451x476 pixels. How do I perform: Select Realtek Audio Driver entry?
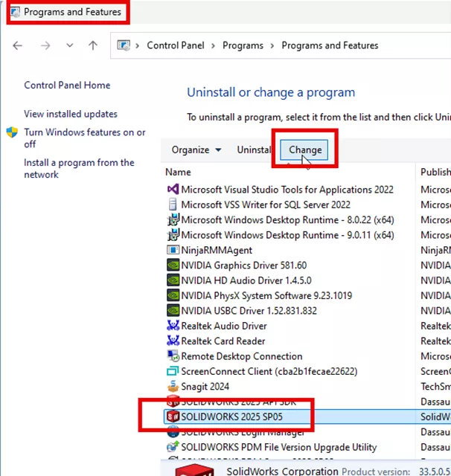pos(224,327)
